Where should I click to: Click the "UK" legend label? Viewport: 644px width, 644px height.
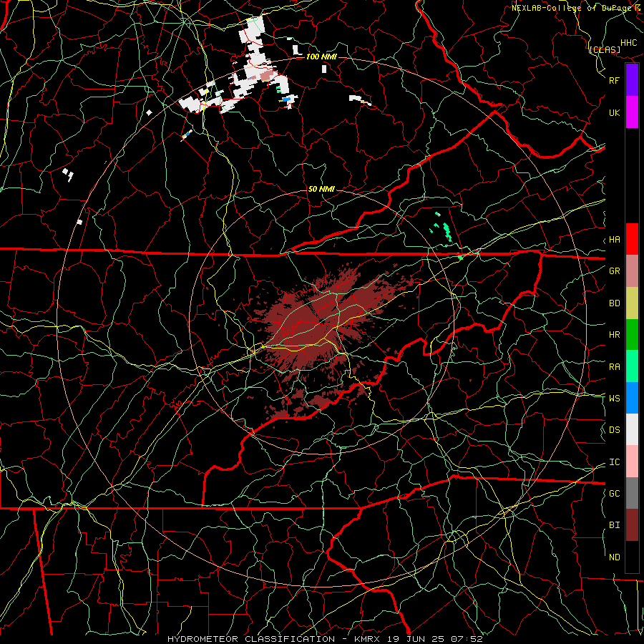click(614, 112)
